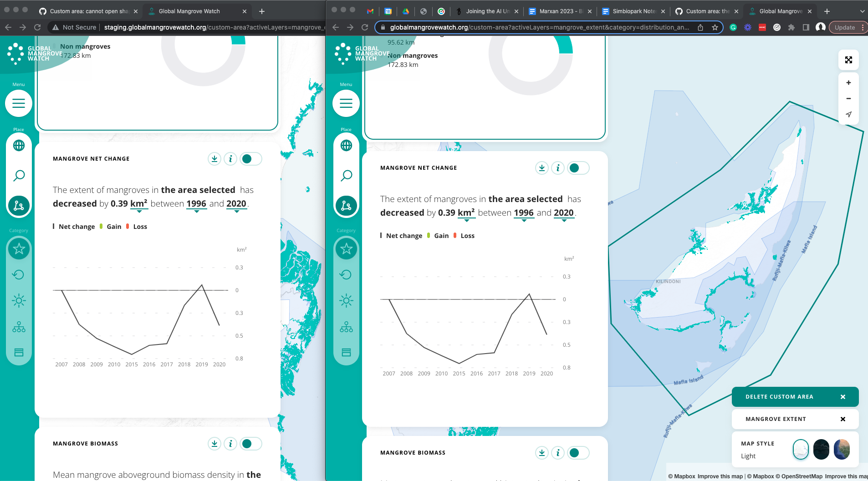Viewport: 868px width, 481px height.
Task: Toggle off the Mangrove Net Change widget
Action: tap(577, 167)
